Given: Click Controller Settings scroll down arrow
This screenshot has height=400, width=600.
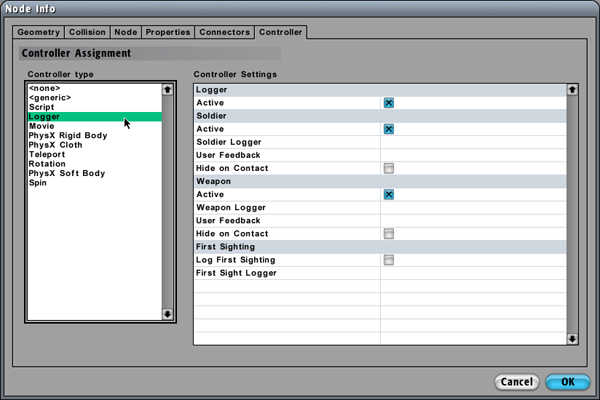Looking at the screenshot, I should pyautogui.click(x=572, y=339).
